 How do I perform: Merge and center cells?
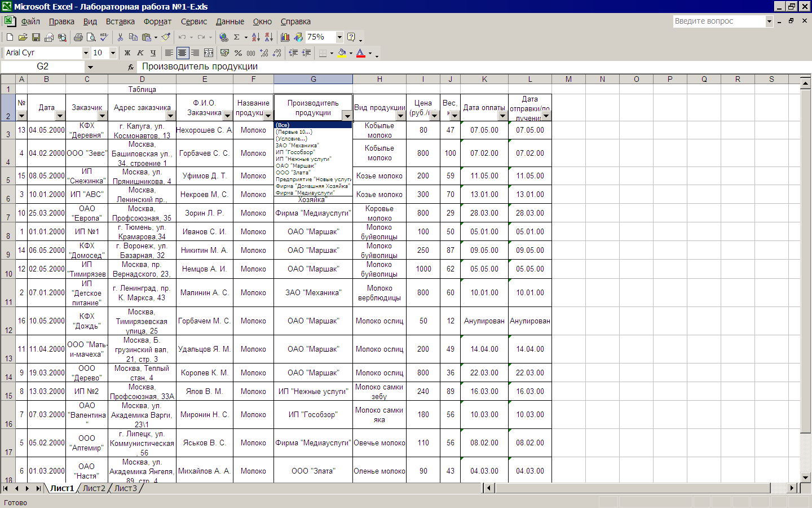point(209,52)
